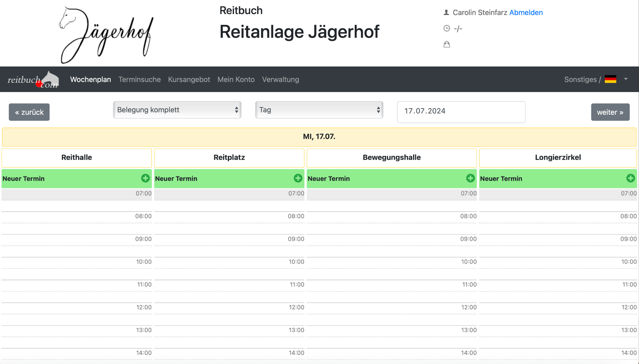The image size is (639, 364).
Task: Click Neuer Termin bar for Reitplatz
Action: coord(229,179)
